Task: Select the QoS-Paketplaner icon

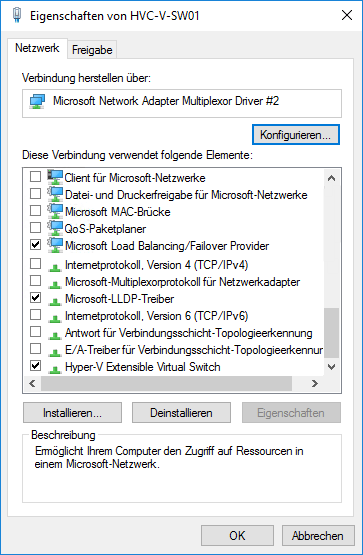Action: click(55, 228)
